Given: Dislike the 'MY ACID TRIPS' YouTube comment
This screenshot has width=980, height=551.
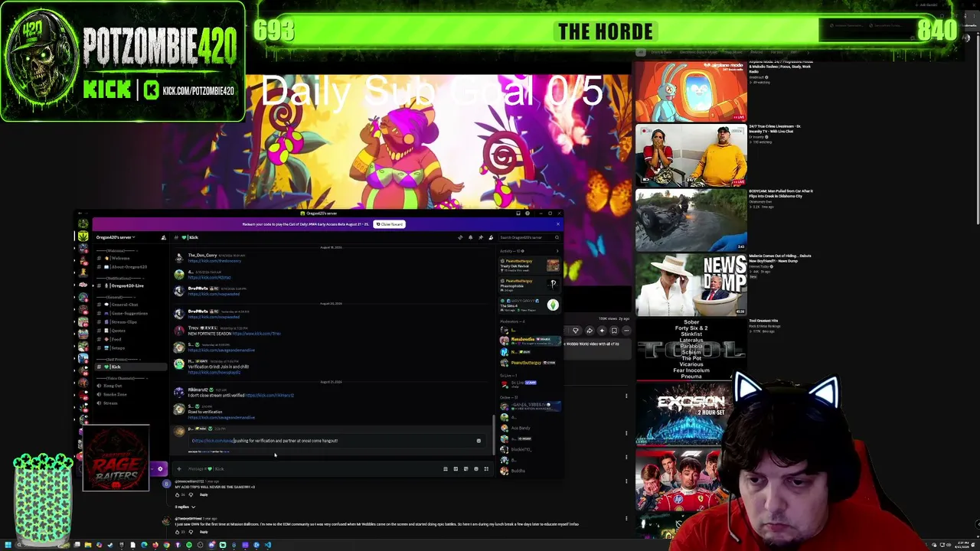Looking at the screenshot, I should click(191, 495).
